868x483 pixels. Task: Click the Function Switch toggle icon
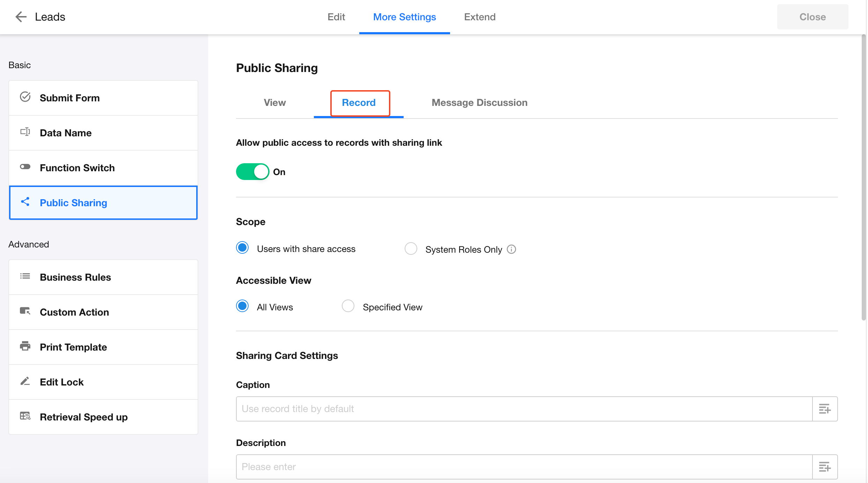25,167
